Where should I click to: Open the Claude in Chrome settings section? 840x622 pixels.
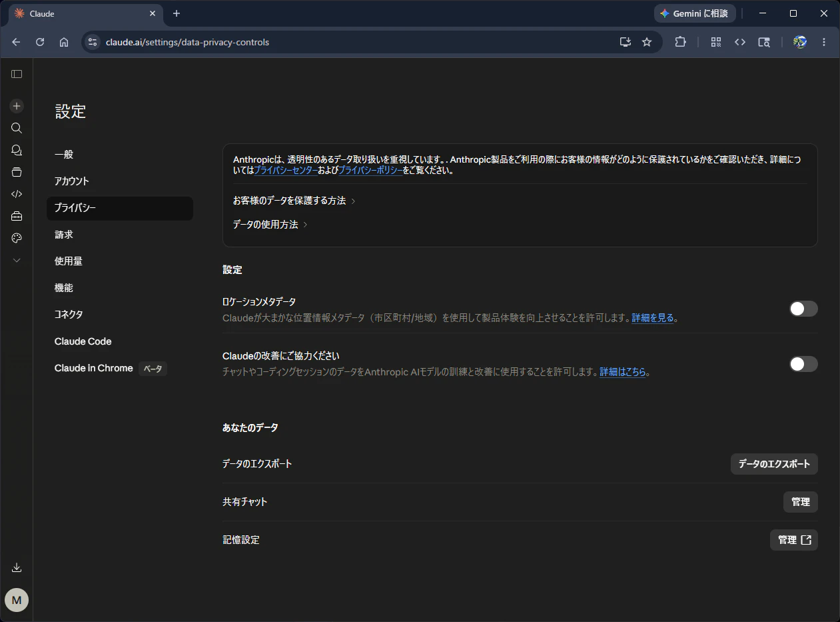(120, 368)
